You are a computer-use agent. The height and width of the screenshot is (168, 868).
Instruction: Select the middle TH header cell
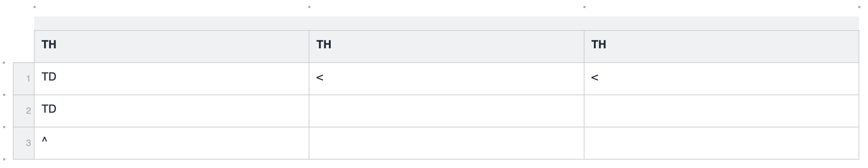click(x=446, y=47)
